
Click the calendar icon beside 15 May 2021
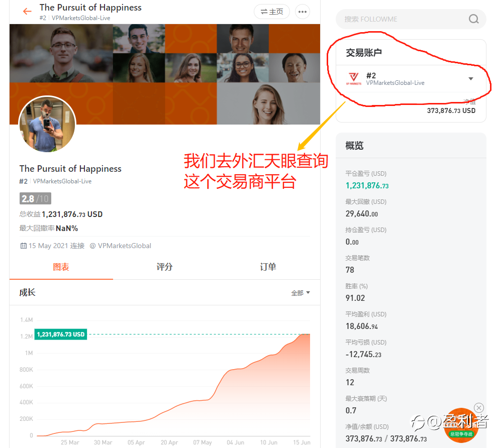pos(23,246)
